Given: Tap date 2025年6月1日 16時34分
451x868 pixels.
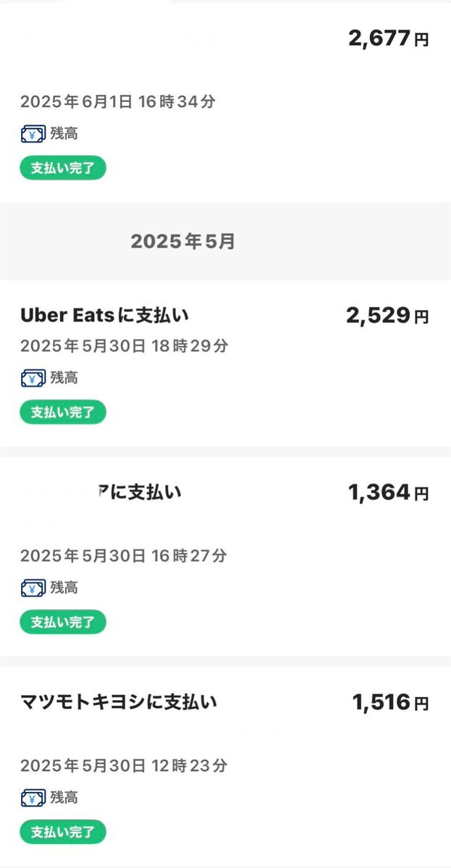Looking at the screenshot, I should [x=118, y=102].
